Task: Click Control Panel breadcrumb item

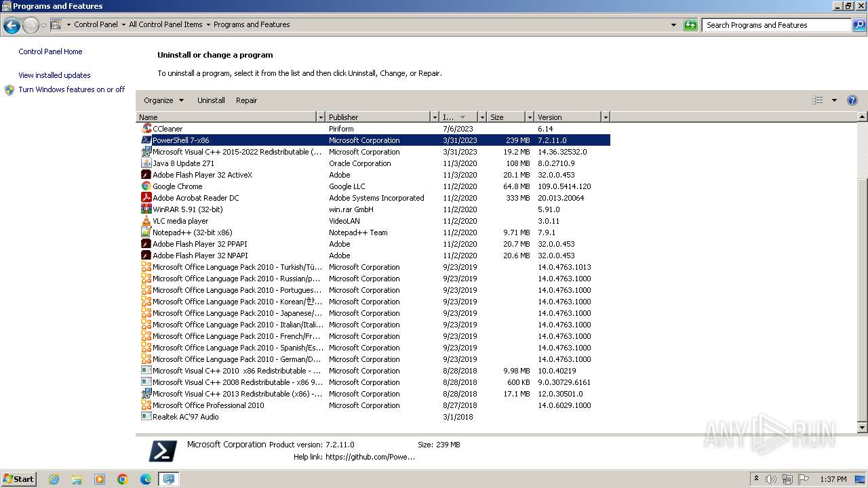Action: click(96, 24)
